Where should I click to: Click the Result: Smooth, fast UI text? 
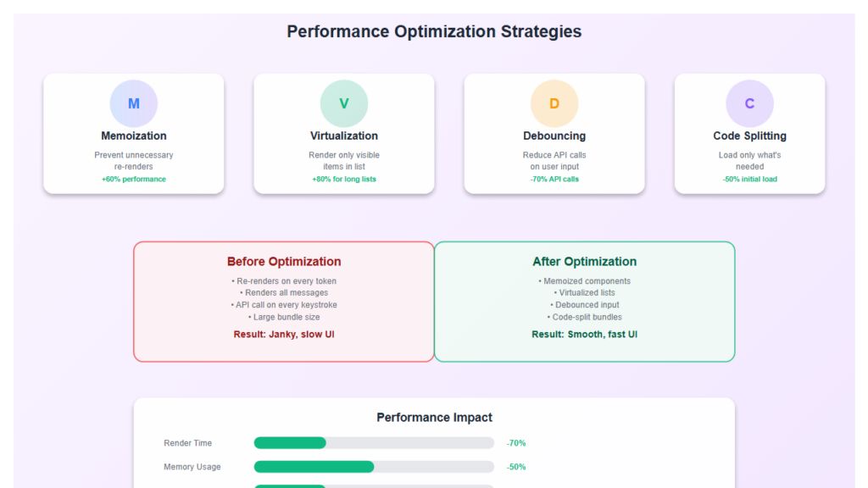(584, 335)
